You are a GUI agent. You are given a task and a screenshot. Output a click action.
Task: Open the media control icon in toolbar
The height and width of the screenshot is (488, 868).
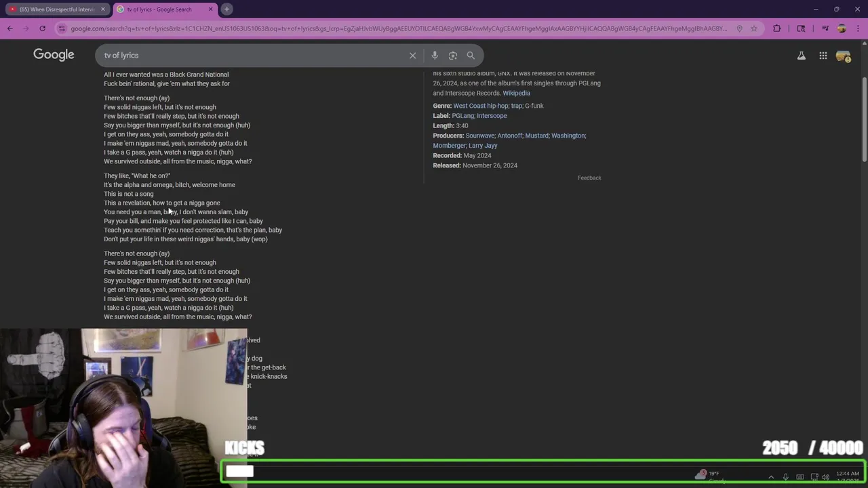pos(825,28)
